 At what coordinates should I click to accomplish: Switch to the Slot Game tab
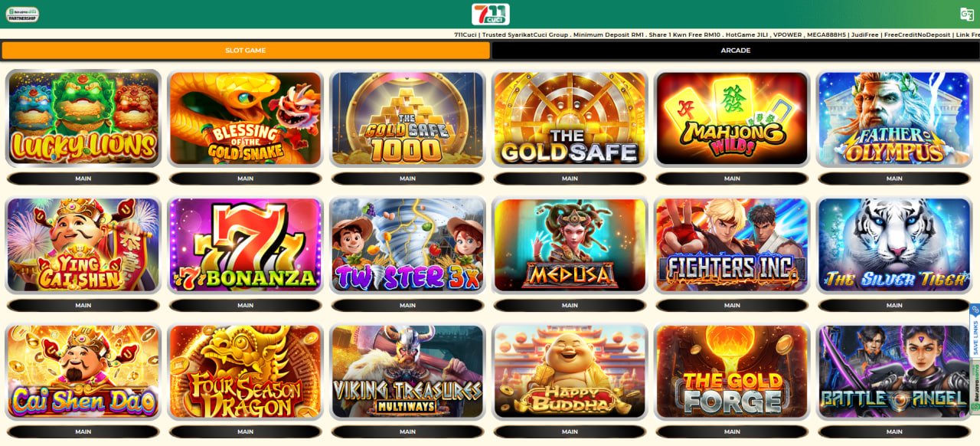pos(246,51)
